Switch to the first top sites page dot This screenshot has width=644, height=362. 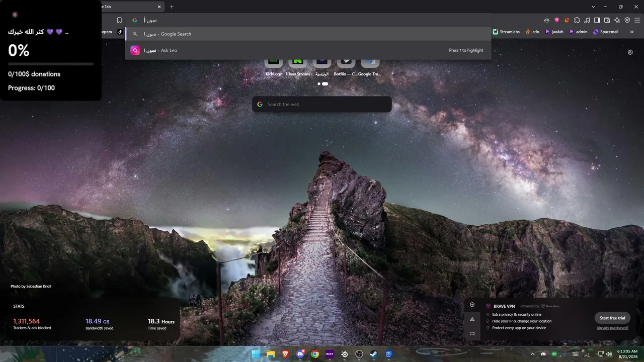(319, 84)
